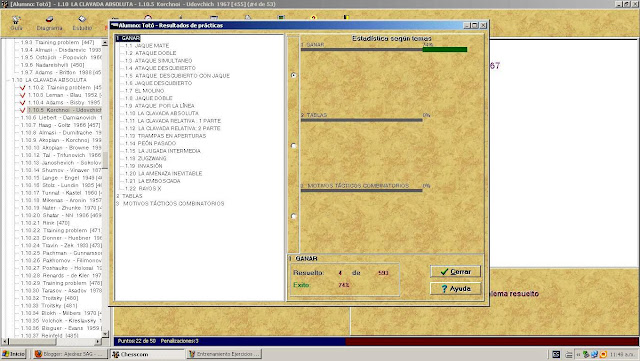Open 1.9.3 Training problem exercise

click(x=57, y=42)
